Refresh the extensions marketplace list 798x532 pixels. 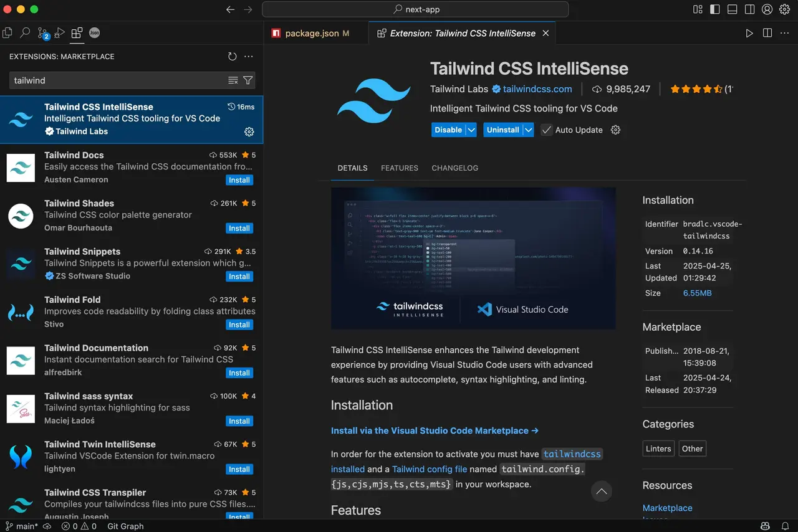coord(233,57)
